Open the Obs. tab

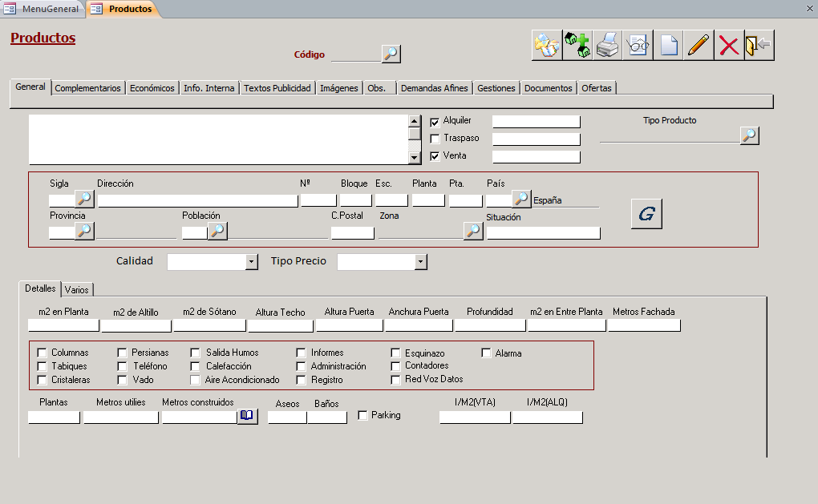[379, 88]
